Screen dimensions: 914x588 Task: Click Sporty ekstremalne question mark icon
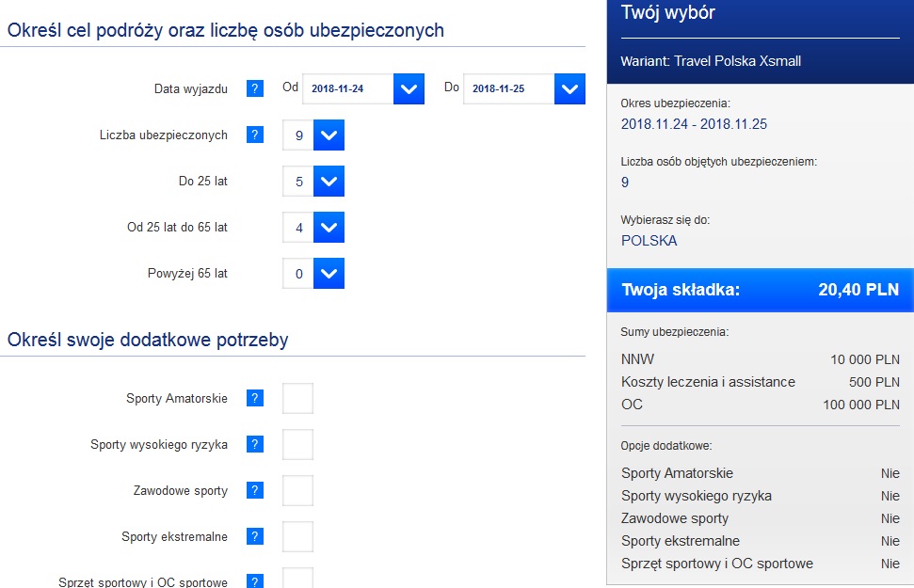coord(254,536)
